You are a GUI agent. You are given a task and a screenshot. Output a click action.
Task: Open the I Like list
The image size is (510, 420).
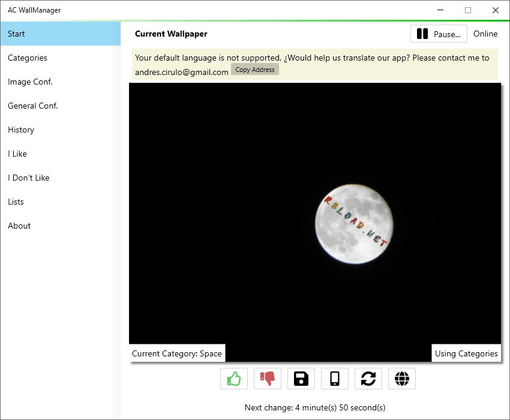click(x=17, y=154)
